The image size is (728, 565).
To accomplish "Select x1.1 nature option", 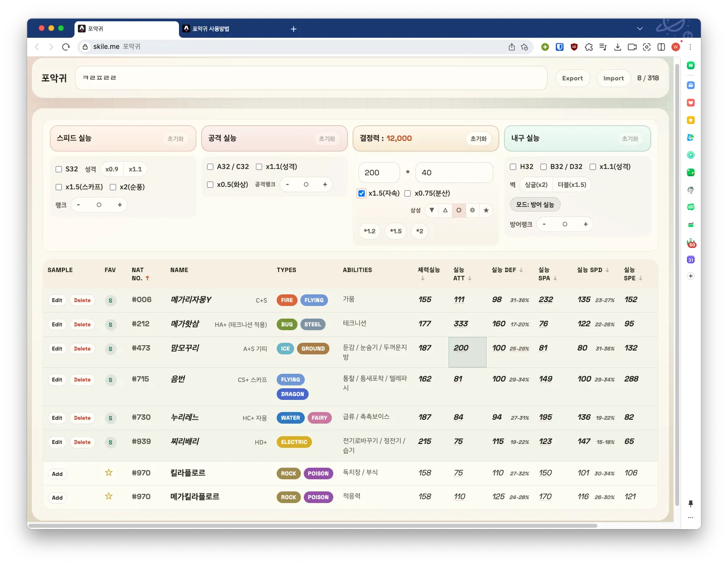I will coord(135,169).
